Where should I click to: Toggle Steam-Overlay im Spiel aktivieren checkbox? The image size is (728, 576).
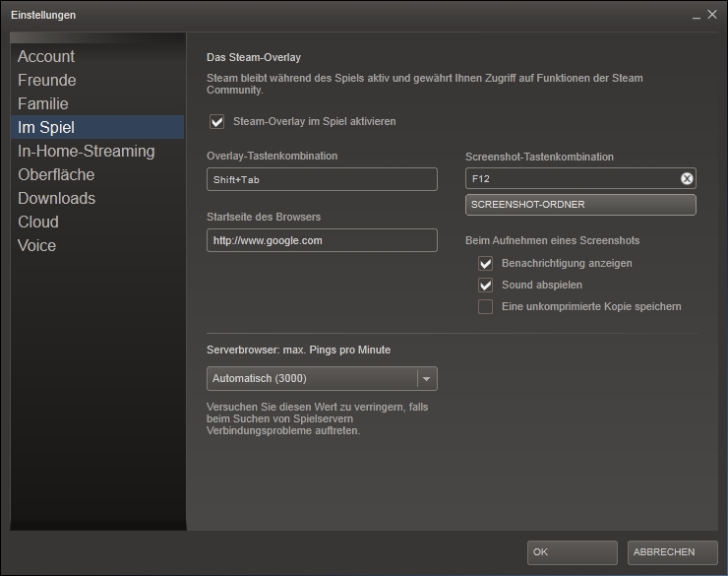[217, 121]
